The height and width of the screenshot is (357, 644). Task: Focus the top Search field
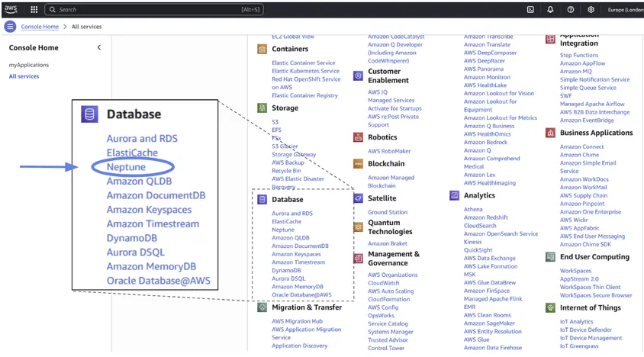point(154,9)
